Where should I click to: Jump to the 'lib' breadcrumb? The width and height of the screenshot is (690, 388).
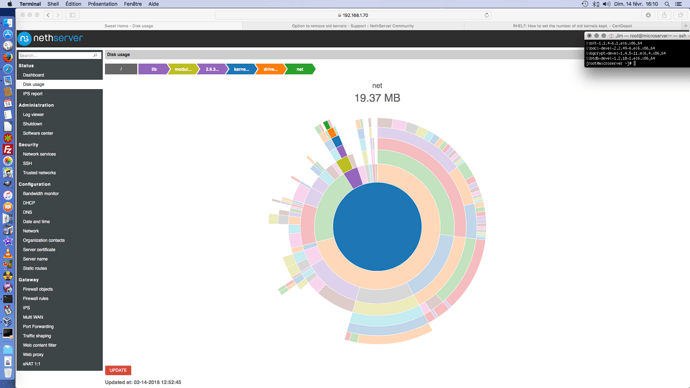154,69
